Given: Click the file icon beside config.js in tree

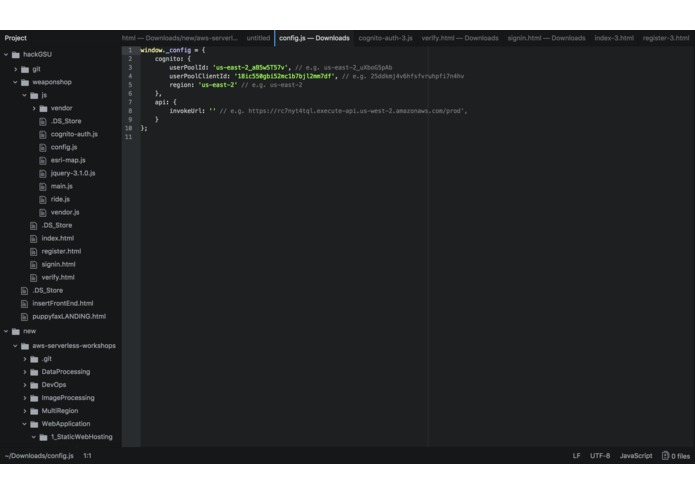Looking at the screenshot, I should 43,148.
